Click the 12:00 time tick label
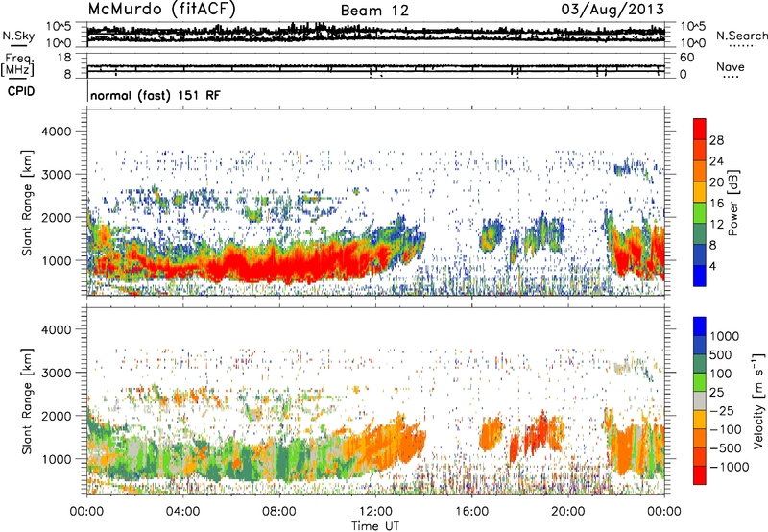This screenshot has width=768, height=532. [375, 512]
